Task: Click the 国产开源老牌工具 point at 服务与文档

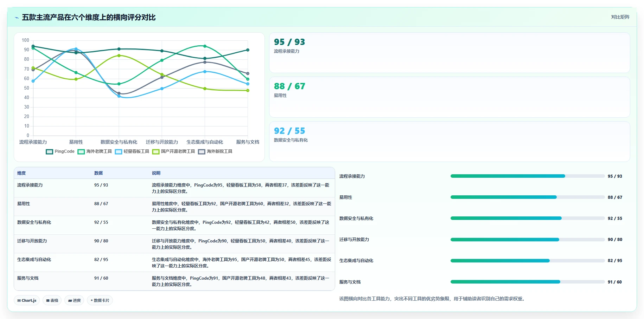Action: pyautogui.click(x=248, y=91)
